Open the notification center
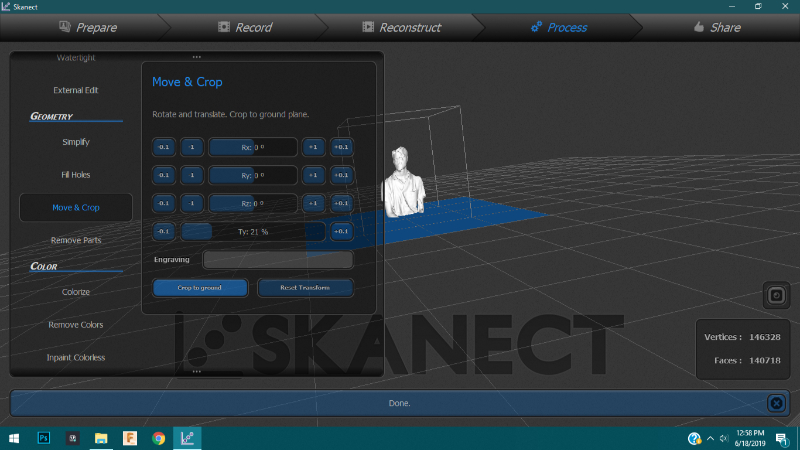The image size is (800, 450). click(x=782, y=439)
